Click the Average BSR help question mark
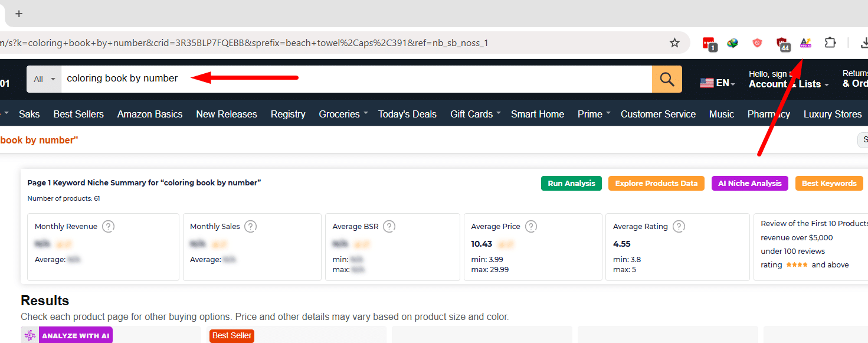The image size is (868, 343). pyautogui.click(x=389, y=227)
